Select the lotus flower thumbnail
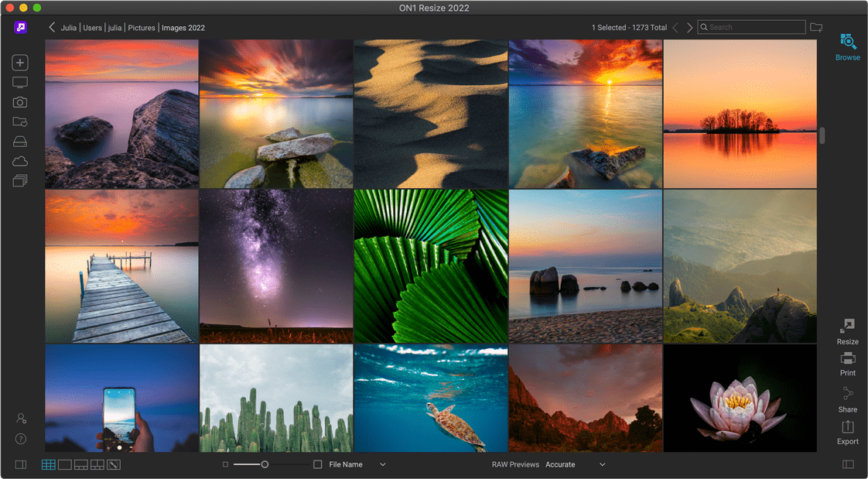The image size is (868, 479). coord(740,399)
